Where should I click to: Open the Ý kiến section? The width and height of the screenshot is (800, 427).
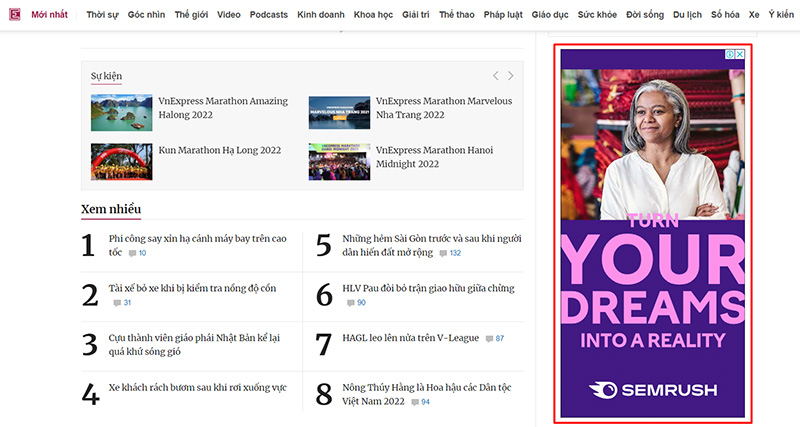tap(781, 14)
